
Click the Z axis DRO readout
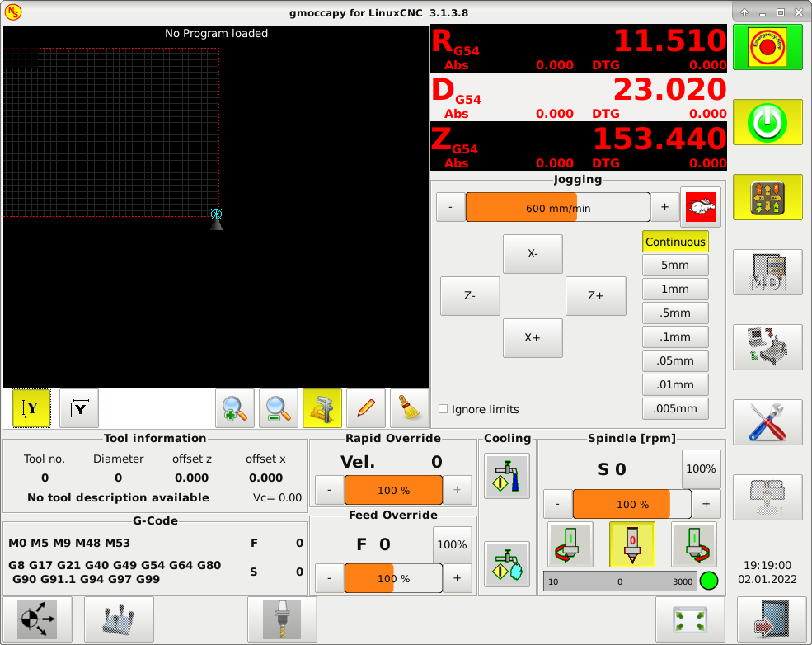click(x=579, y=146)
